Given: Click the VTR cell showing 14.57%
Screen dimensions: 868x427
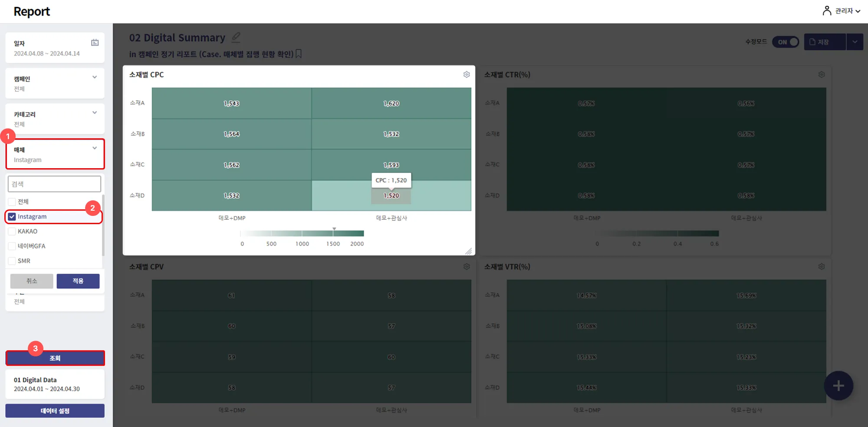Looking at the screenshot, I should tap(587, 295).
